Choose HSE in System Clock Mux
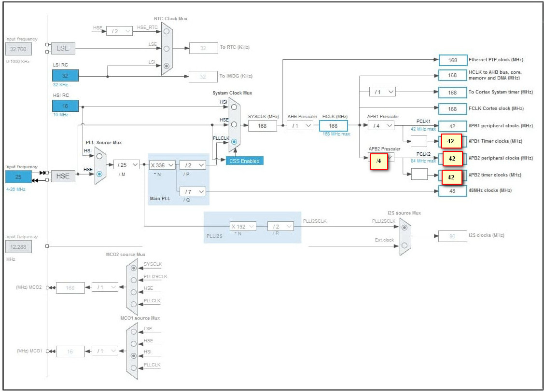Viewport: 544px width, 392px height. pos(234,124)
